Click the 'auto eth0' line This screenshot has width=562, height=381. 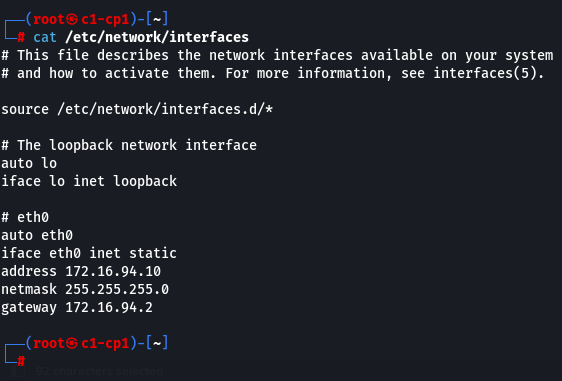point(37,235)
